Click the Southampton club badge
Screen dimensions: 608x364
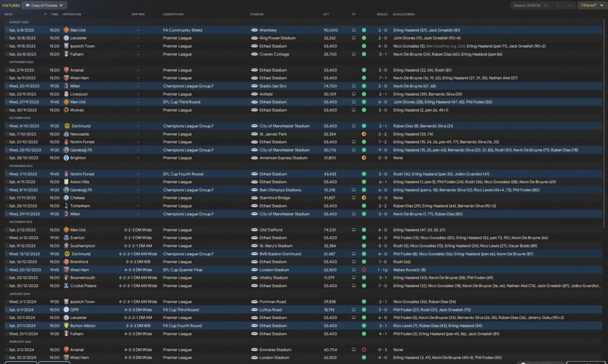pos(66,246)
